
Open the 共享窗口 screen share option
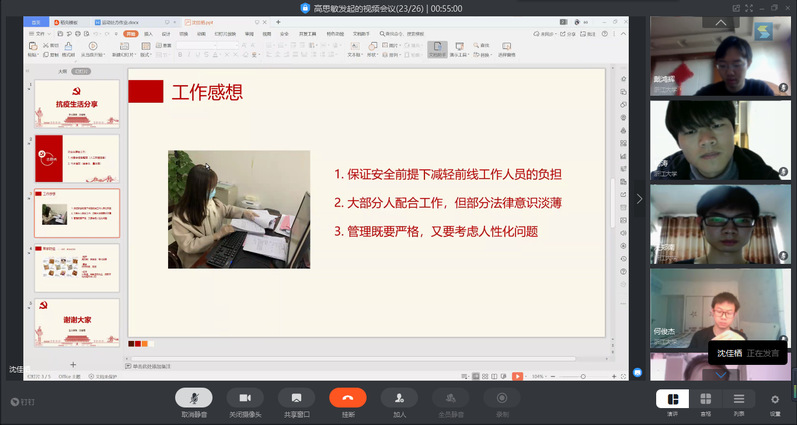click(x=296, y=398)
